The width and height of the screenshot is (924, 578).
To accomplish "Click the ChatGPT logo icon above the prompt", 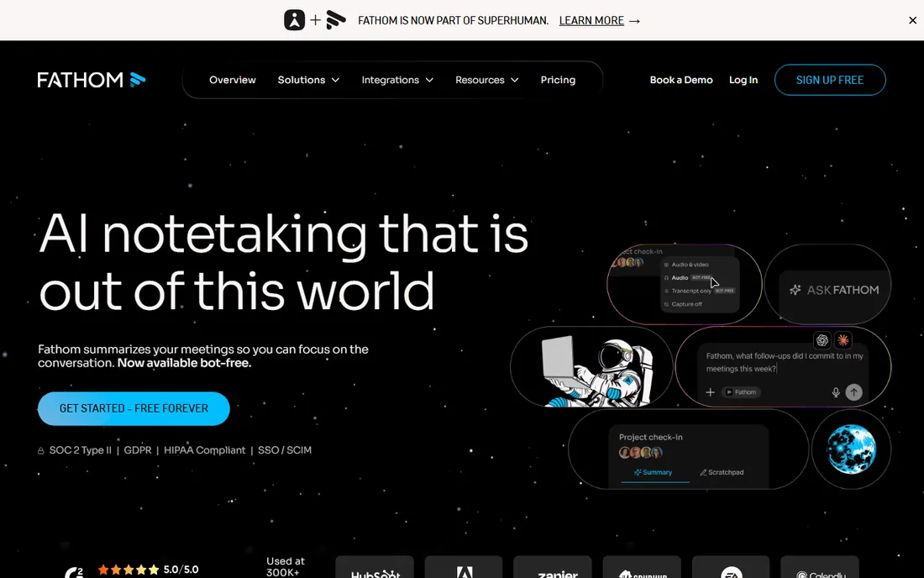I will coord(822,340).
